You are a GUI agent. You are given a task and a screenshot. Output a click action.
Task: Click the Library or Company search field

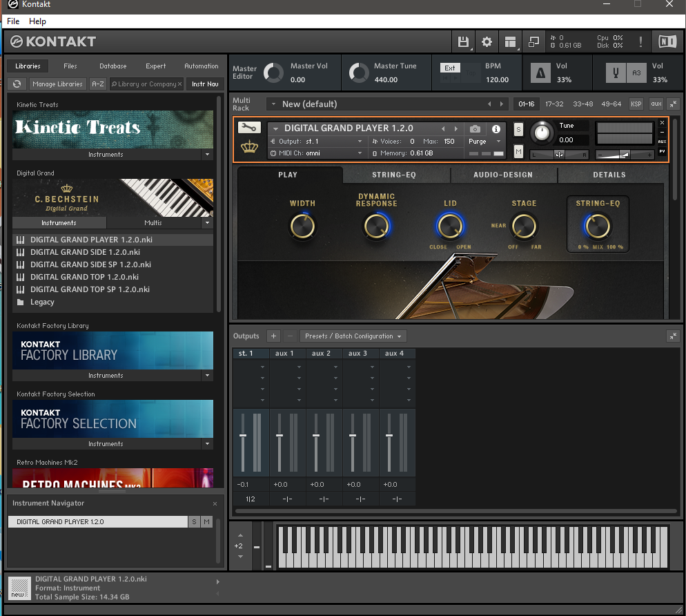pos(146,84)
